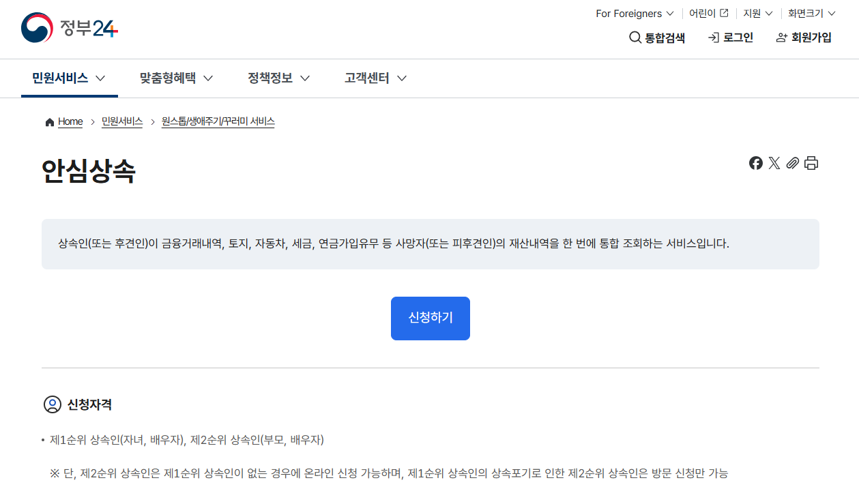This screenshot has height=504, width=859.
Task: Click 민원서비스 in the breadcrumb
Action: (x=122, y=121)
